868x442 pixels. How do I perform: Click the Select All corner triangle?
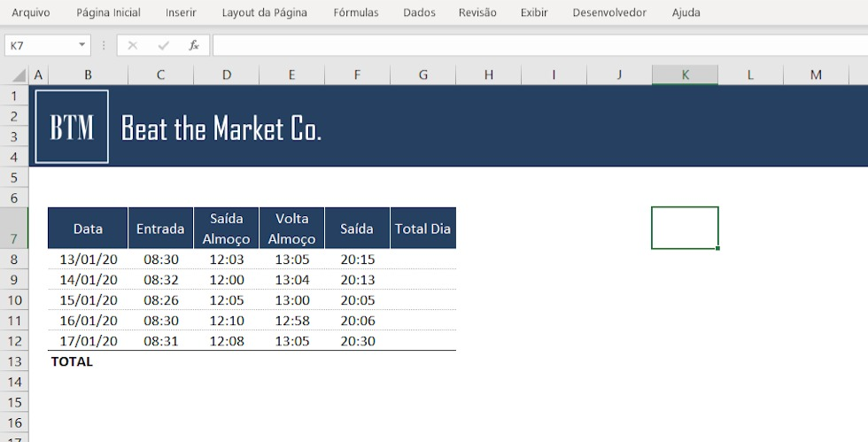coord(18,74)
